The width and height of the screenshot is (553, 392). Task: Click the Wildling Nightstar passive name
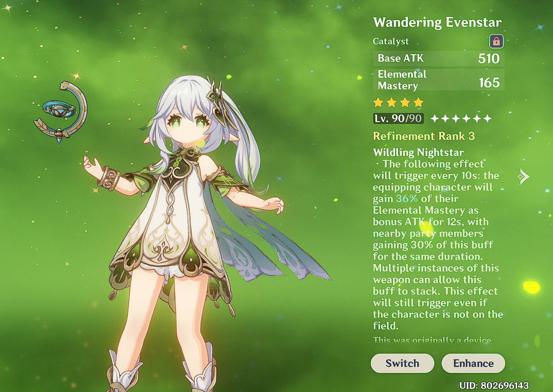point(418,152)
